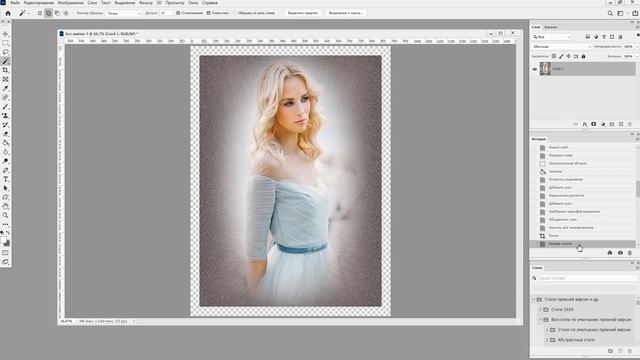The width and height of the screenshot is (640, 360).
Task: Click the fx layer style icon
Action: pos(585,124)
